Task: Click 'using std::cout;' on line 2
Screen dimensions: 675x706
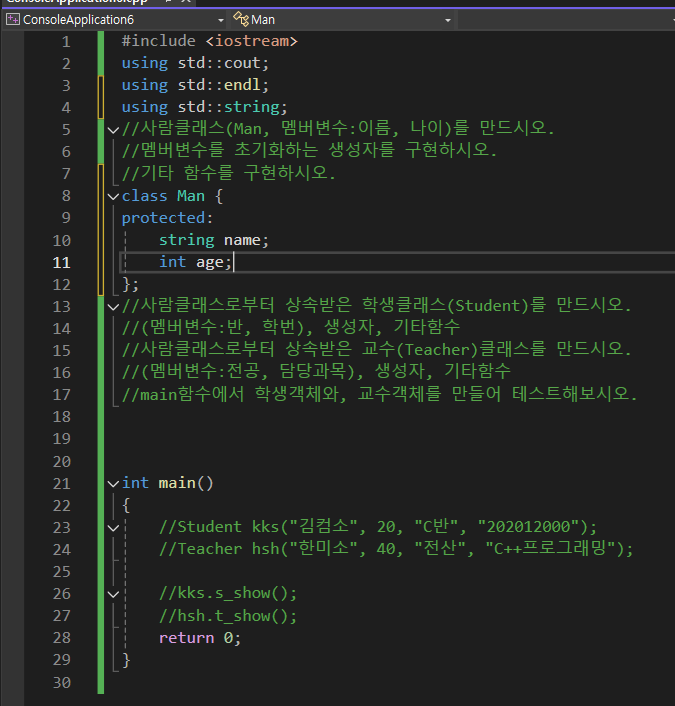Action: 195,63
